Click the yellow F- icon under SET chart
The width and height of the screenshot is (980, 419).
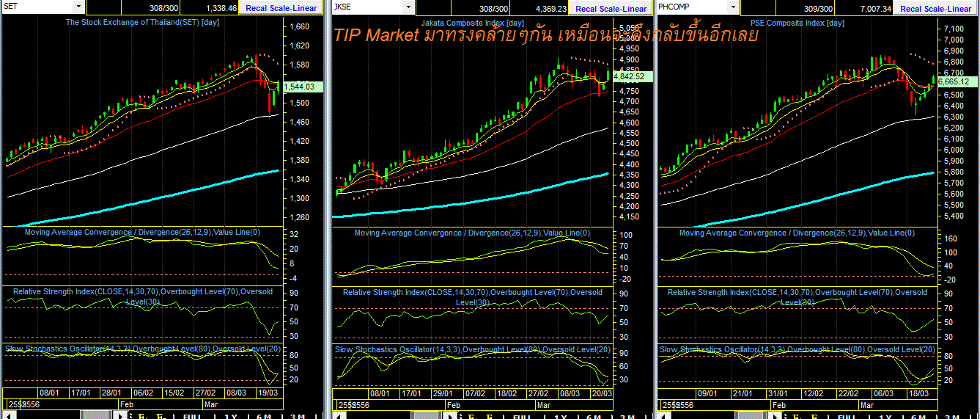(161, 415)
